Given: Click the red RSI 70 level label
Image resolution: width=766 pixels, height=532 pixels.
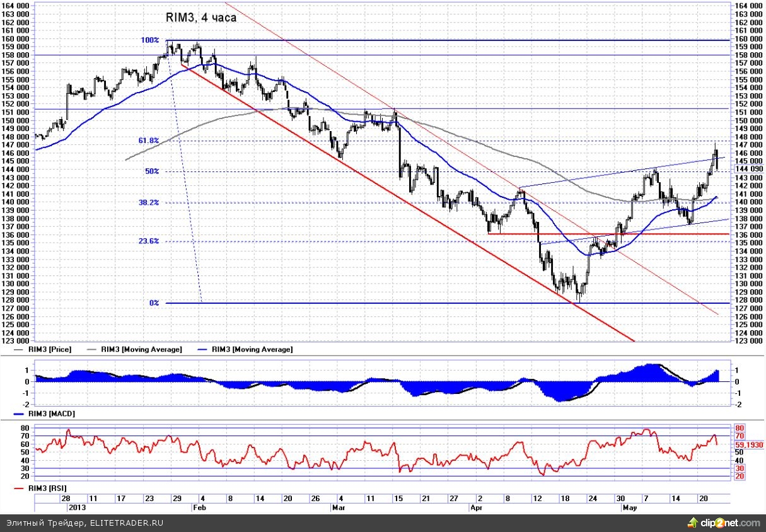Looking at the screenshot, I should pos(740,436).
